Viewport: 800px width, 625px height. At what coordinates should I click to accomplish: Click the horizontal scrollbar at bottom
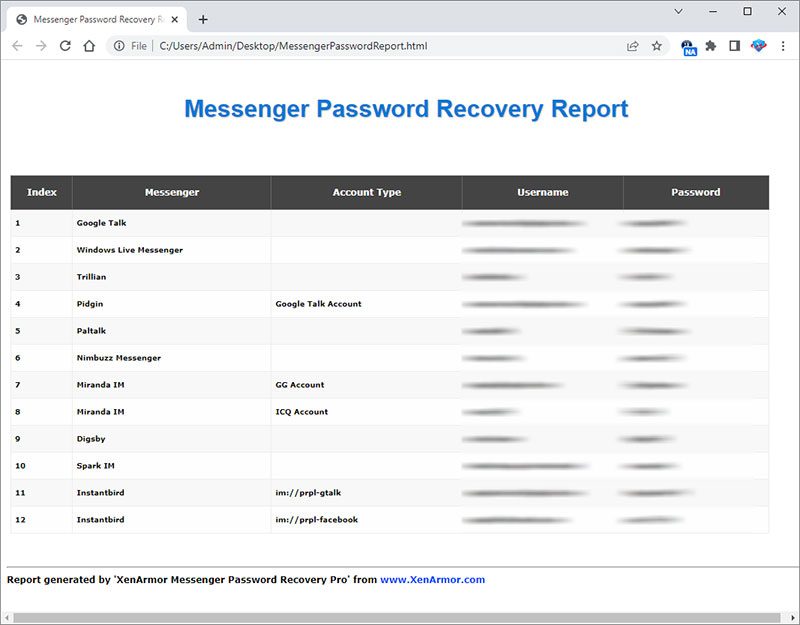click(x=397, y=618)
